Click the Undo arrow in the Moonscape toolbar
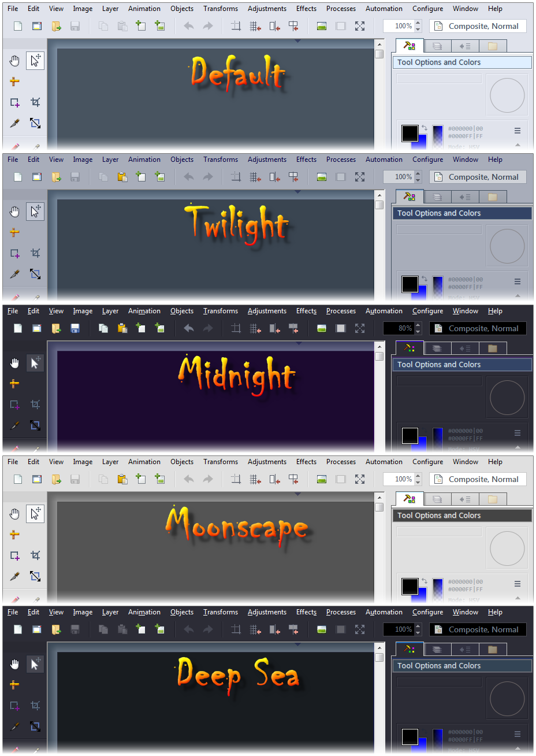The height and width of the screenshot is (756, 536). [188, 479]
